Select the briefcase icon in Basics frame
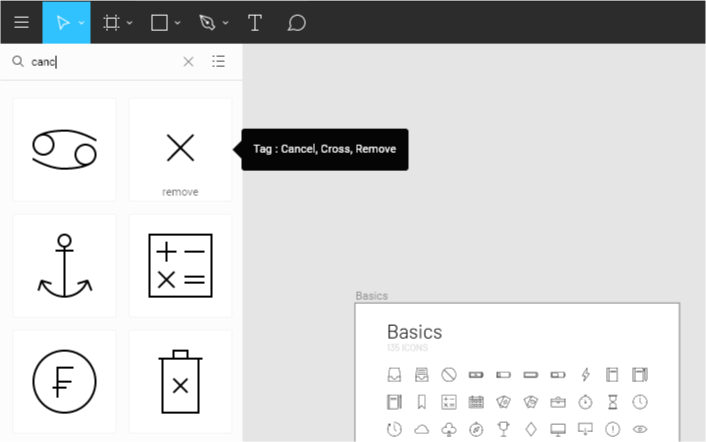 [558, 402]
